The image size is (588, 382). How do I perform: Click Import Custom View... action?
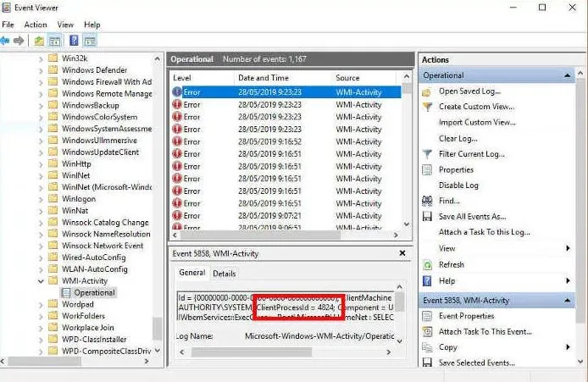[477, 123]
